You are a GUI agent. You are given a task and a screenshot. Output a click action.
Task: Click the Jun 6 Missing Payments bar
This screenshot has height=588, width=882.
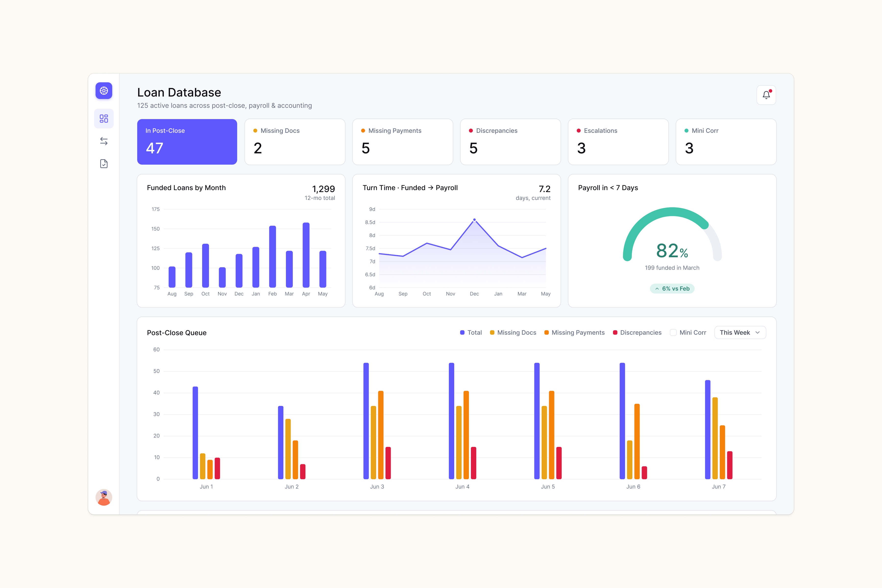coord(637,441)
